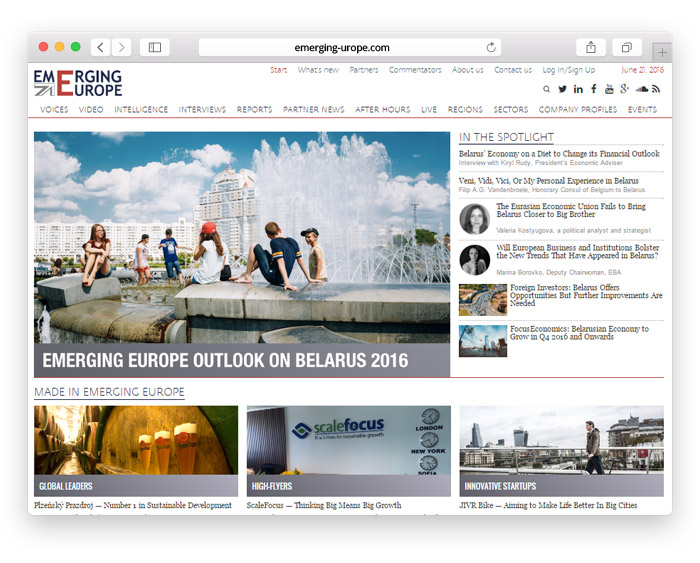Open the High-Flyers scalefocus card
Viewport: 700px width, 563px height.
click(349, 451)
